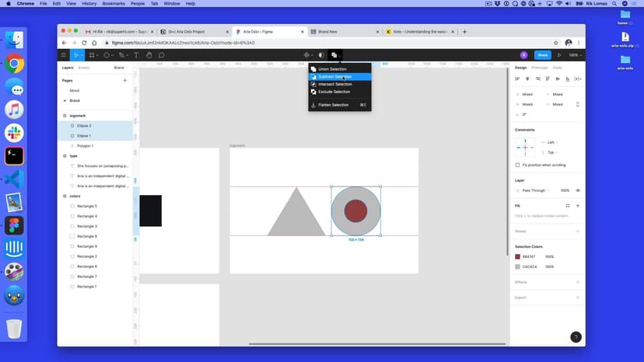Switch to the Prototype tab
This screenshot has width=644, height=362.
click(x=539, y=68)
